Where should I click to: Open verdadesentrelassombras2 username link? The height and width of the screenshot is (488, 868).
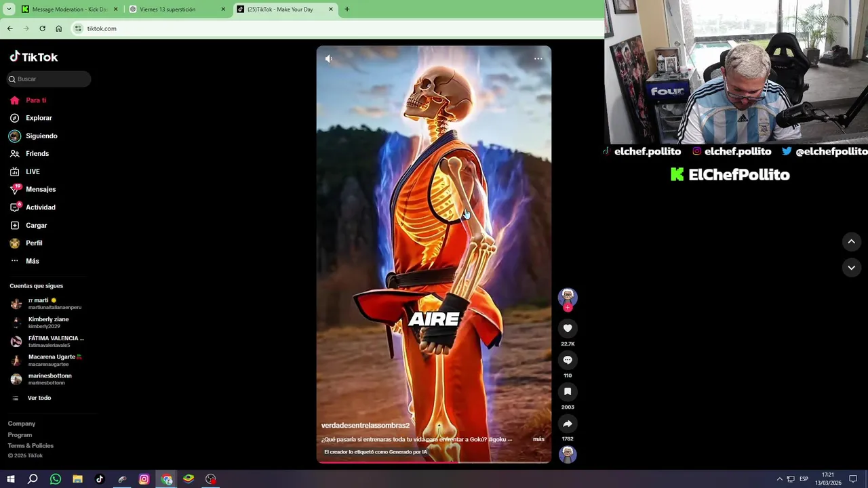(365, 426)
